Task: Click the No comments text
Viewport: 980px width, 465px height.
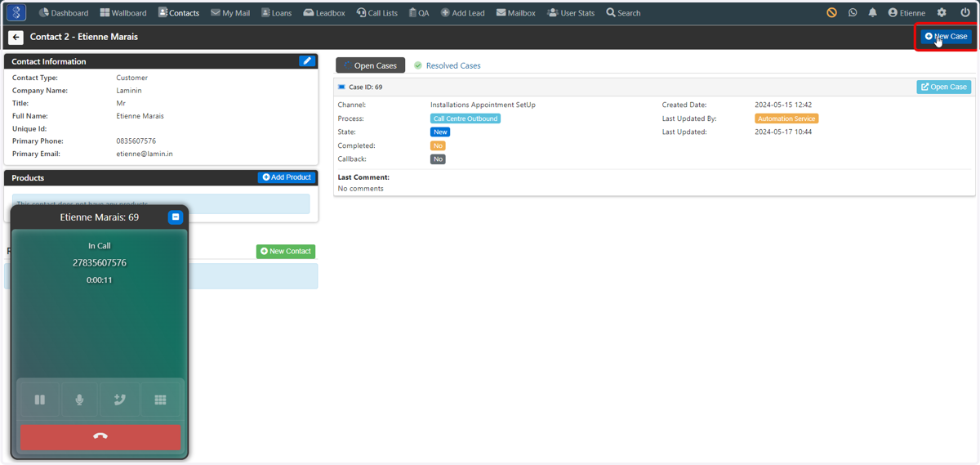Action: point(360,189)
